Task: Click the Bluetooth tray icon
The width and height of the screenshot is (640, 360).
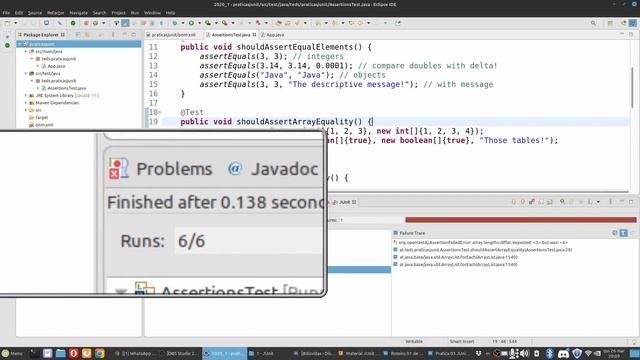Action: pyautogui.click(x=549, y=353)
